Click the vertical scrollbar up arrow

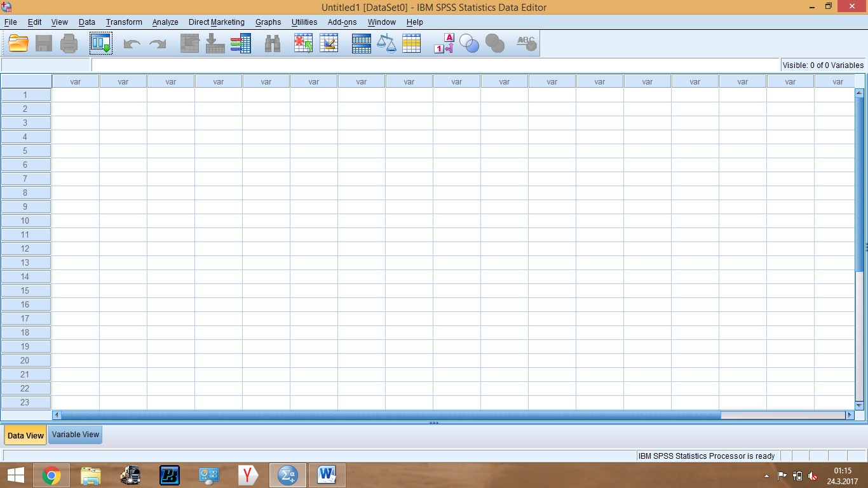pyautogui.click(x=859, y=93)
